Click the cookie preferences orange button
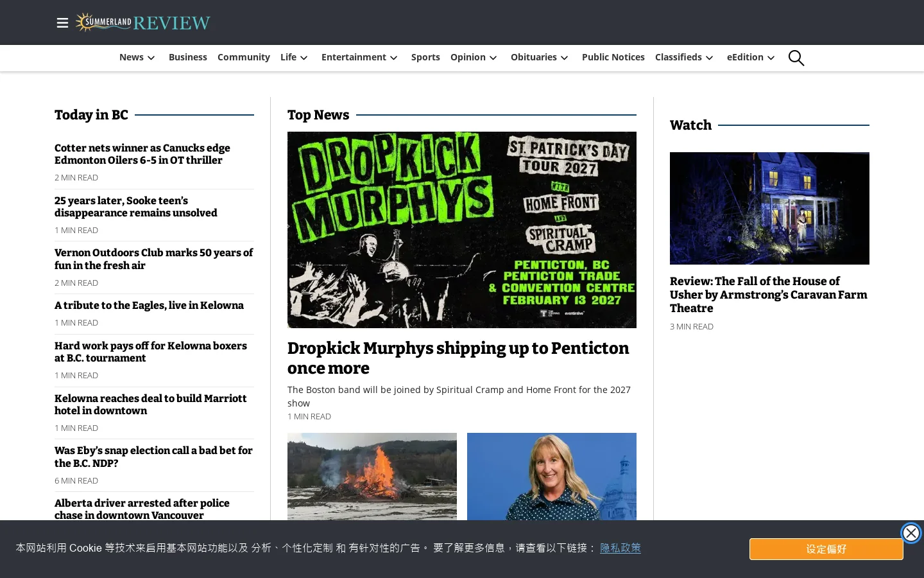 pyautogui.click(x=826, y=549)
